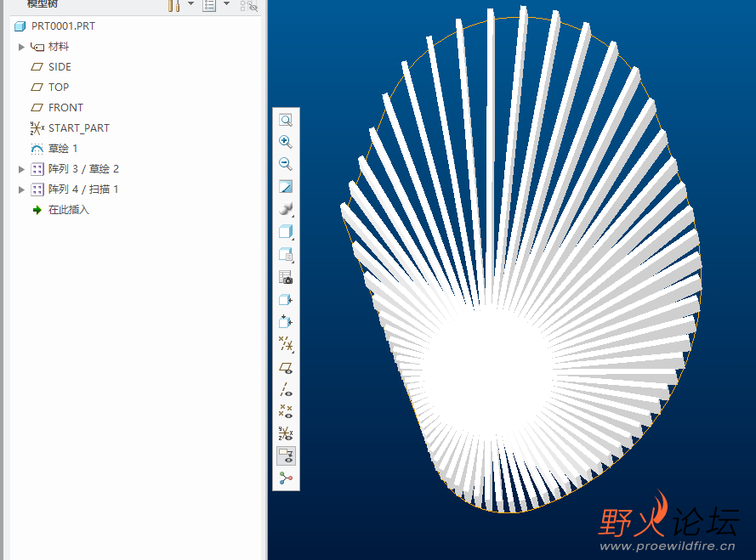The height and width of the screenshot is (560, 756).
Task: Click the Refit zoom icon
Action: click(x=286, y=120)
